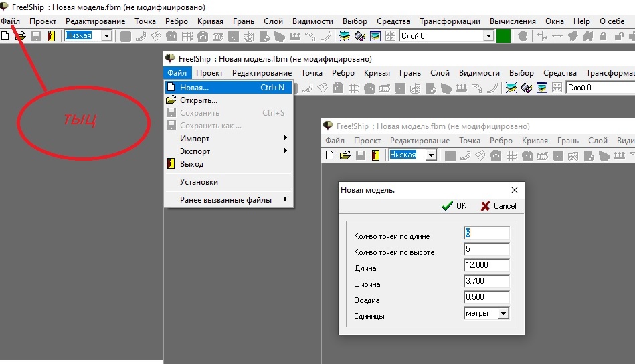Viewport: 635px width, 364px height.
Task: Click the Слой 0 layer box in middle window
Action: pyautogui.click(x=600, y=88)
